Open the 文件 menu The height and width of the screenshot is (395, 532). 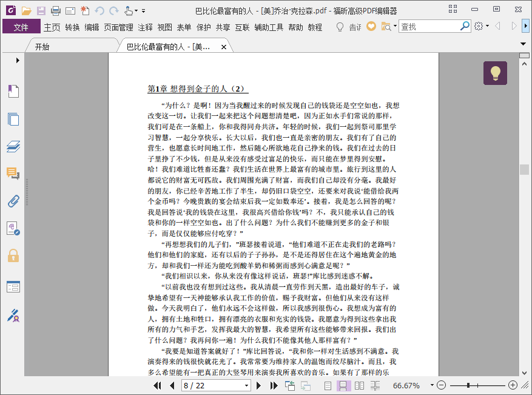click(x=21, y=27)
